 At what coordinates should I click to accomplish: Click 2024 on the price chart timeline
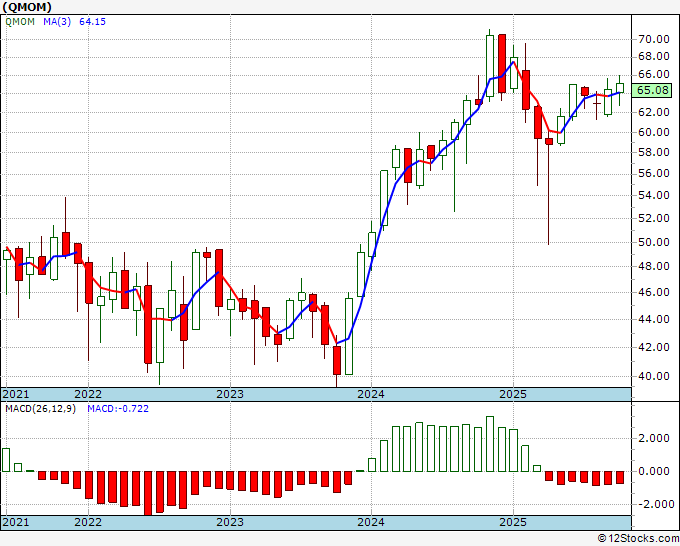[x=371, y=394]
